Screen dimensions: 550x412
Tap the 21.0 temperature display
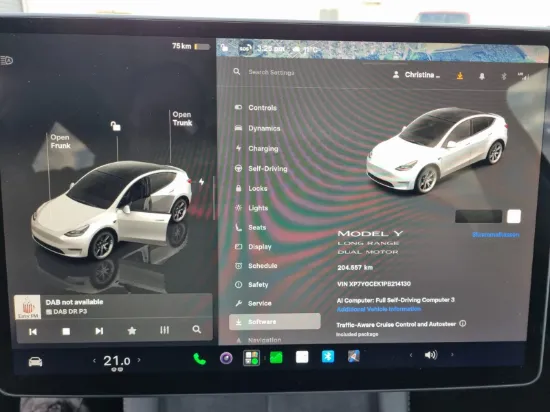117,361
